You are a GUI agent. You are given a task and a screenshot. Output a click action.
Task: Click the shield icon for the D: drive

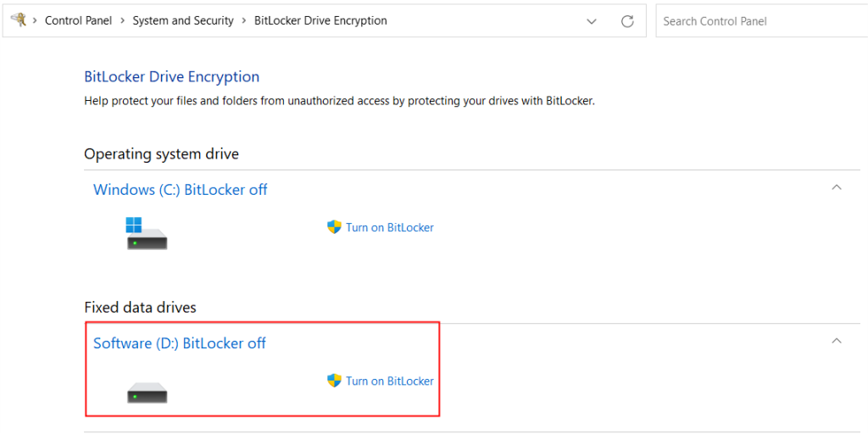click(334, 381)
